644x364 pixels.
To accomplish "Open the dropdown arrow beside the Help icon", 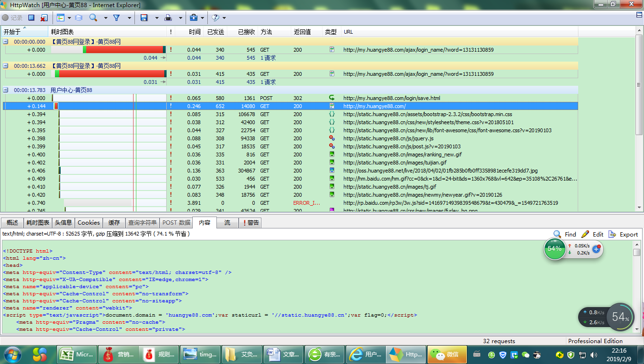I will 224,18.
